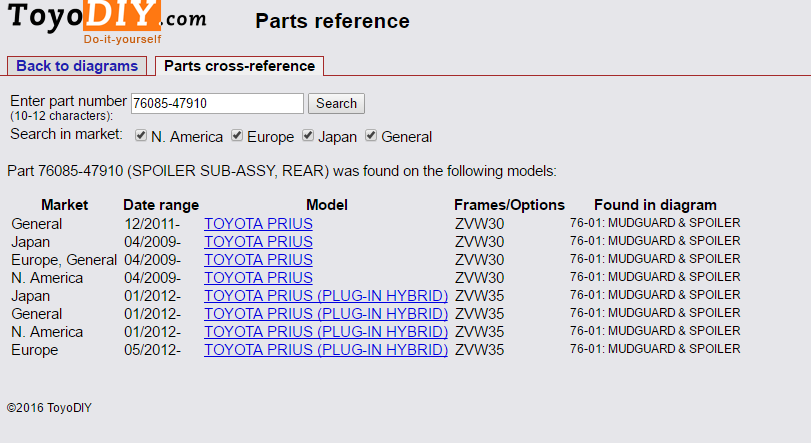The height and width of the screenshot is (443, 811).
Task: Toggle the Europe market checkbox
Action: click(x=237, y=135)
